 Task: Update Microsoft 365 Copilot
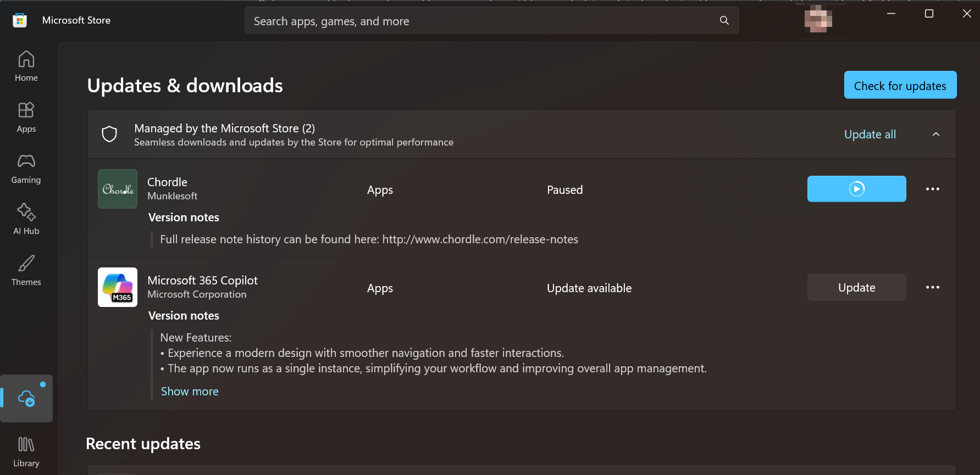[x=856, y=287]
